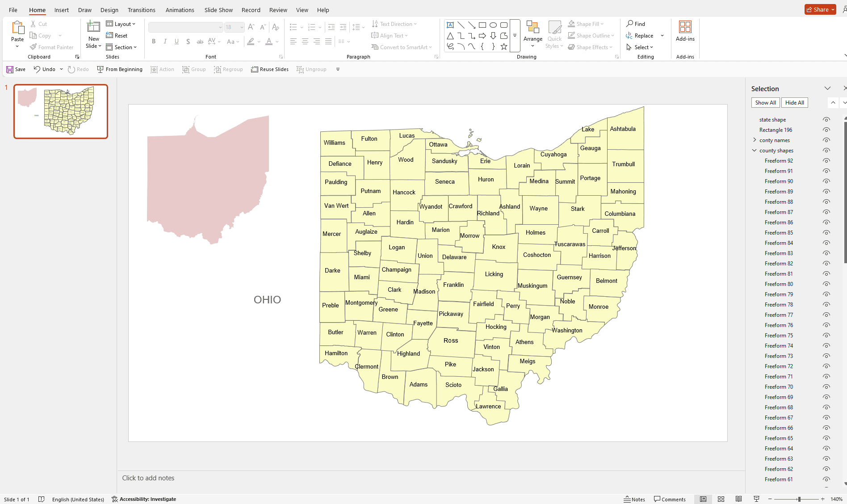Click the text highlight color swatch
This screenshot has width=847, height=504.
[x=251, y=42]
